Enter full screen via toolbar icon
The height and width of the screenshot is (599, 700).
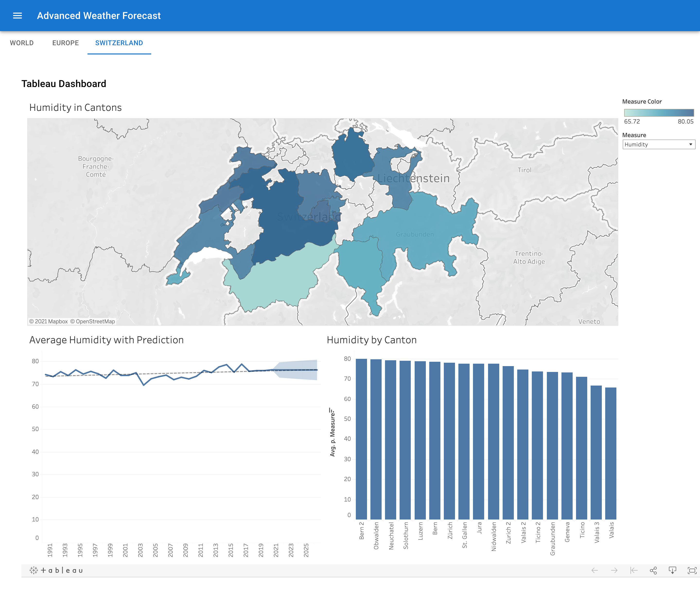[692, 571]
